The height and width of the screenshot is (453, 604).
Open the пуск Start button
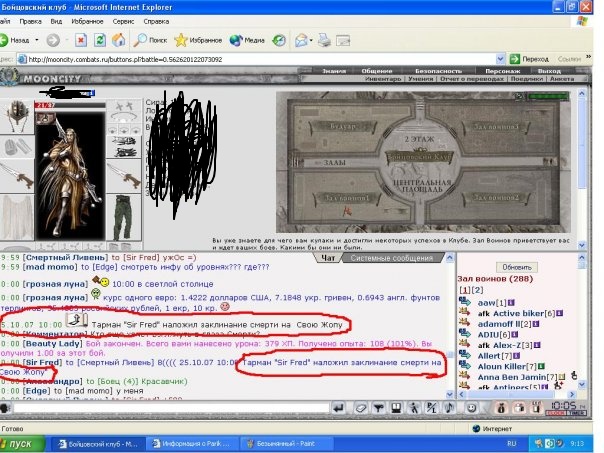pos(22,444)
